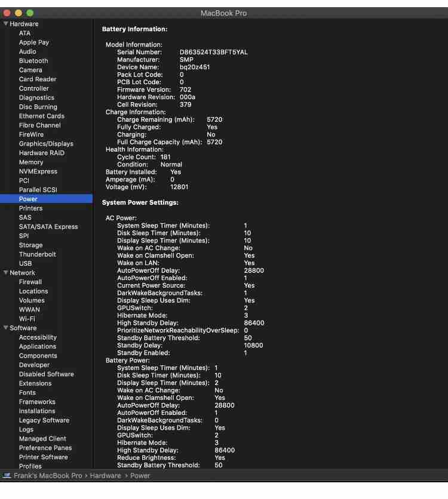Select Disc Burning in the sidebar

pyautogui.click(x=38, y=107)
